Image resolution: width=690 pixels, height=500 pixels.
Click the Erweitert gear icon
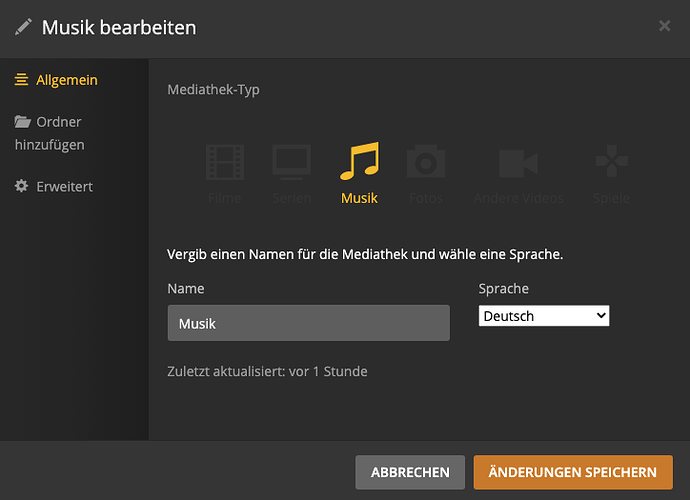(x=21, y=187)
